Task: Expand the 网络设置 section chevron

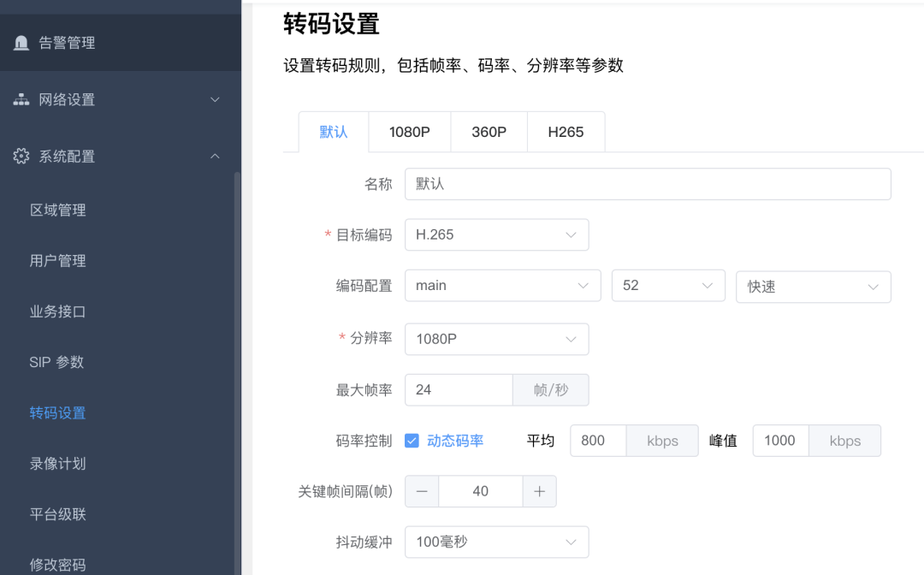Action: pos(216,99)
